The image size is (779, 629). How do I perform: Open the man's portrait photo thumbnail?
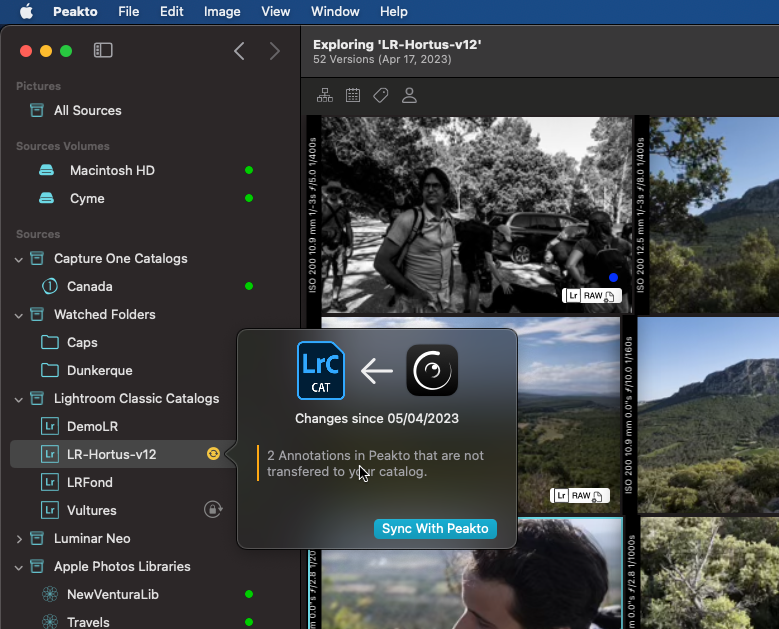[471, 589]
